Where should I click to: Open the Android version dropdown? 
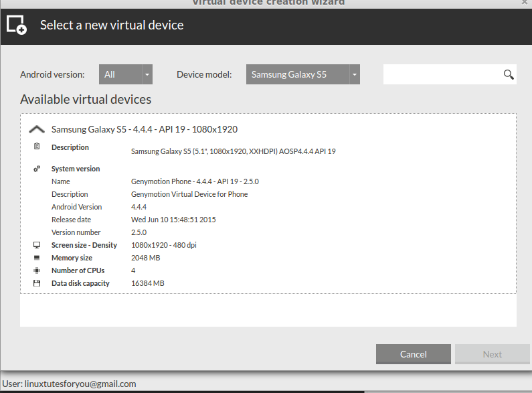[x=126, y=74]
